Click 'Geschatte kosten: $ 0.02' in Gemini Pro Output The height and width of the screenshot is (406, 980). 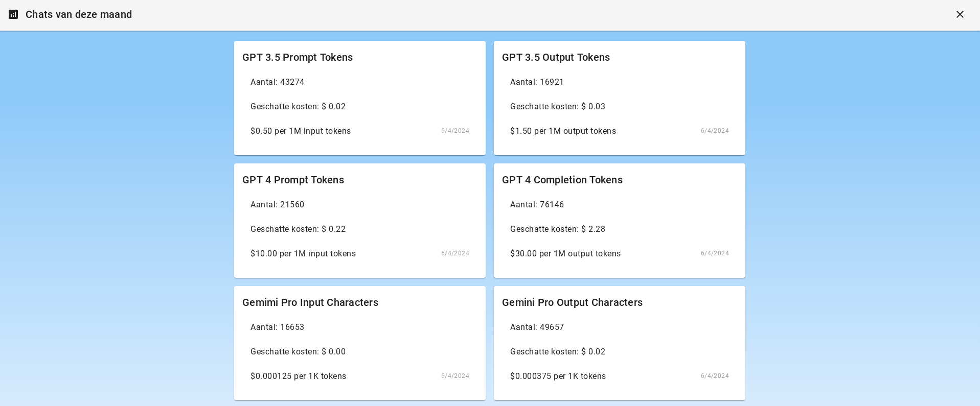(558, 351)
